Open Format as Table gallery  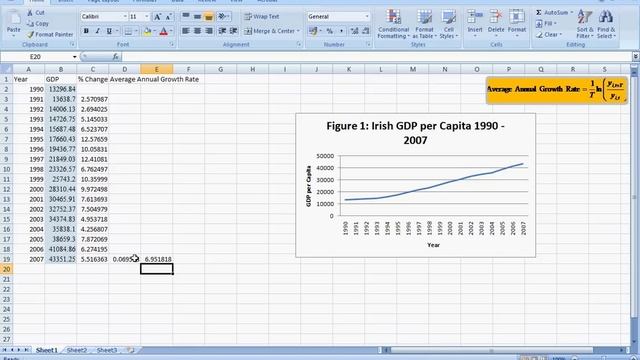click(x=424, y=24)
